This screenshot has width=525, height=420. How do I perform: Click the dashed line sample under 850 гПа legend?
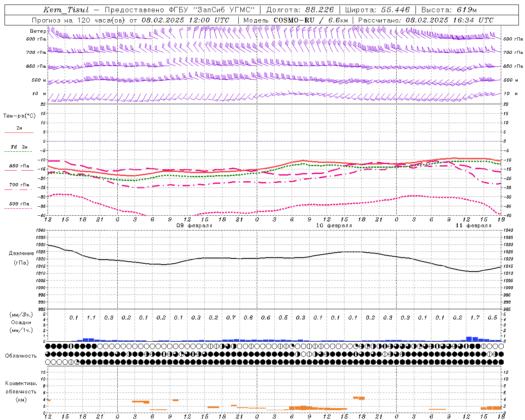19,171
